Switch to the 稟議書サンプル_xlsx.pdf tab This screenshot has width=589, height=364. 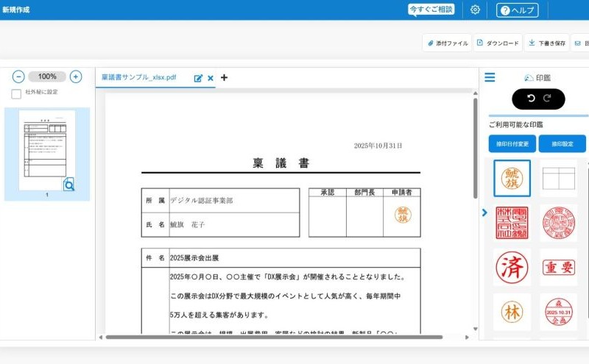[138, 77]
